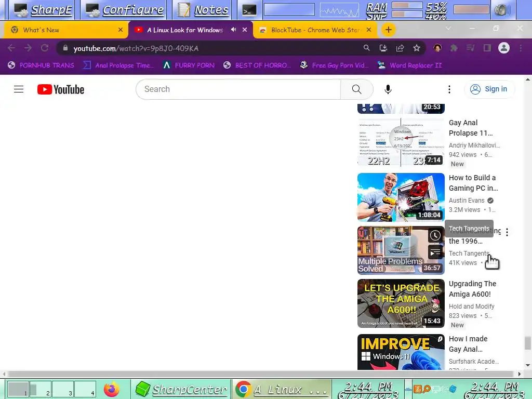Switch to virtual desktop 4

coord(85,390)
